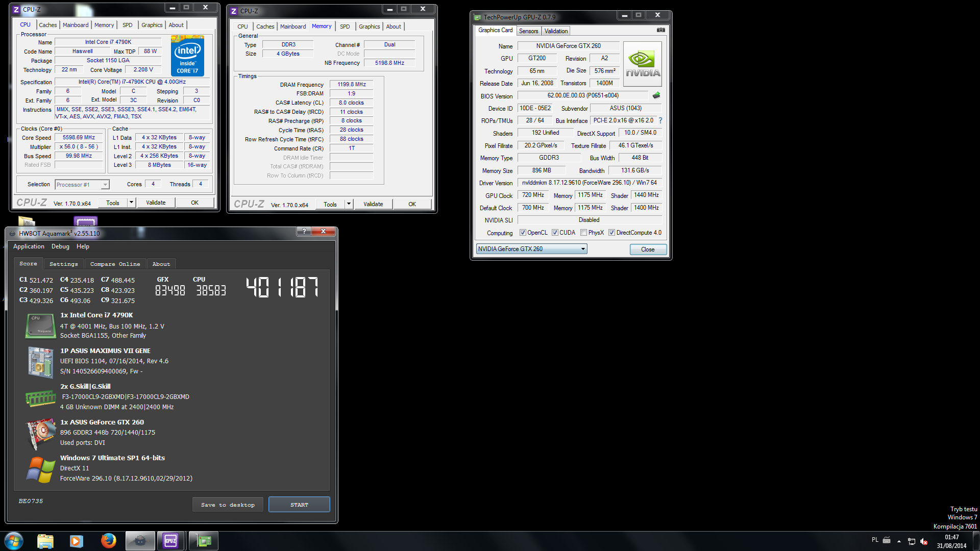Open the About tab in Aquamark
The image size is (980, 551).
pos(161,264)
